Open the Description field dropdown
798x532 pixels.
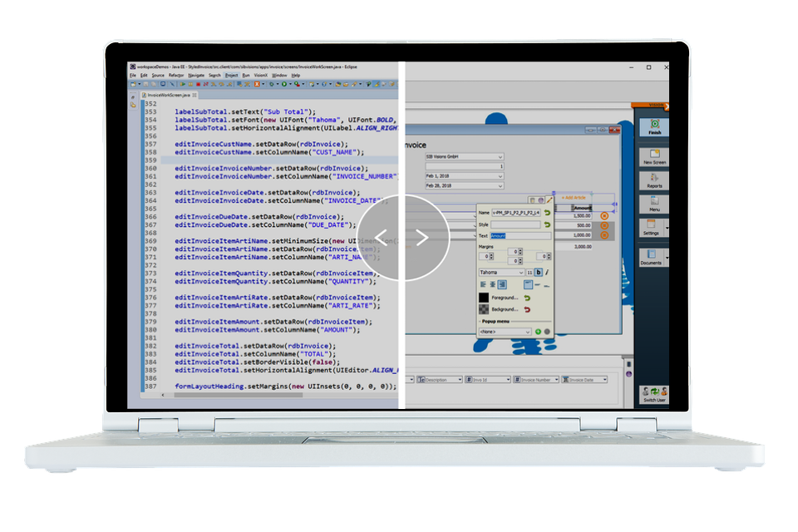click(x=460, y=380)
